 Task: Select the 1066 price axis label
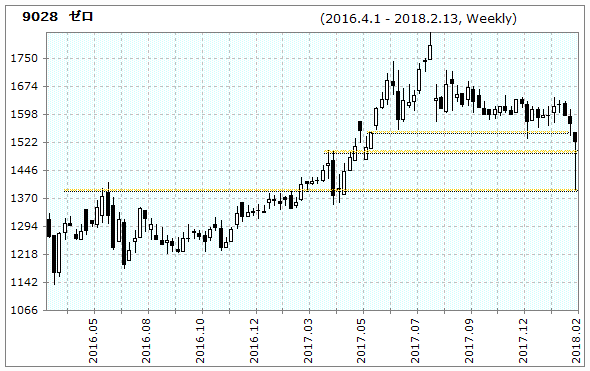(x=24, y=310)
